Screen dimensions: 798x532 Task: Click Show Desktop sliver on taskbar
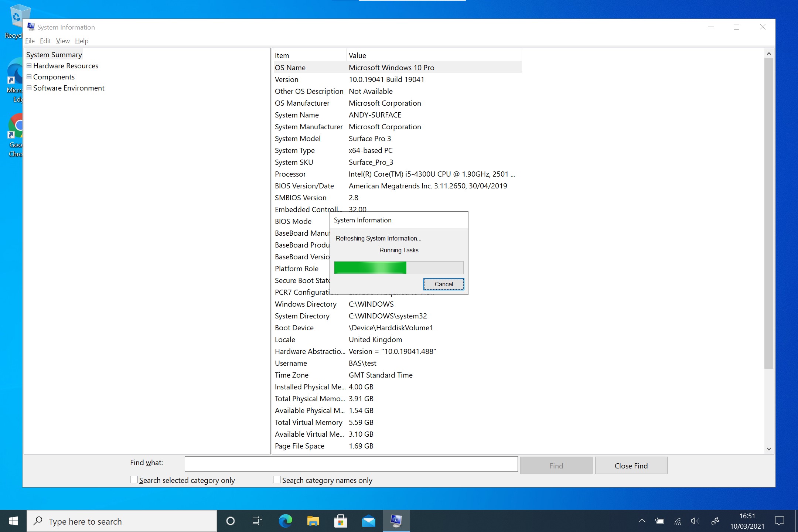tap(796, 521)
